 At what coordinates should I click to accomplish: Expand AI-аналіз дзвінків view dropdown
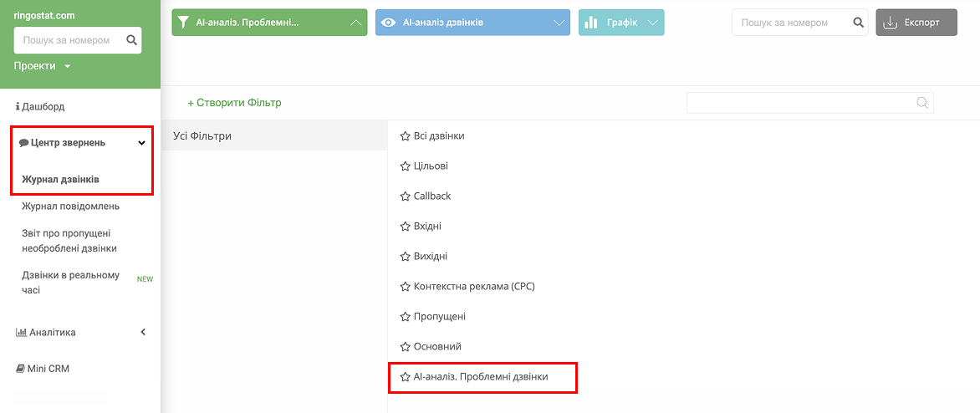pyautogui.click(x=472, y=23)
